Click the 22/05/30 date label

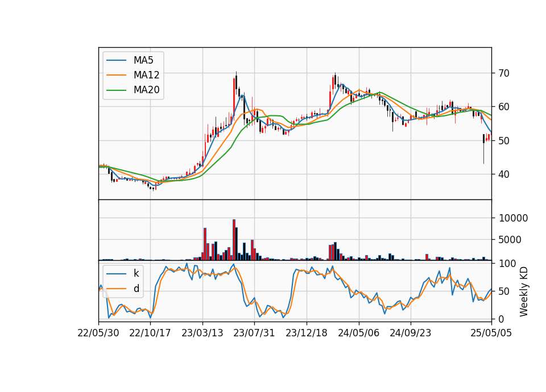(x=98, y=333)
